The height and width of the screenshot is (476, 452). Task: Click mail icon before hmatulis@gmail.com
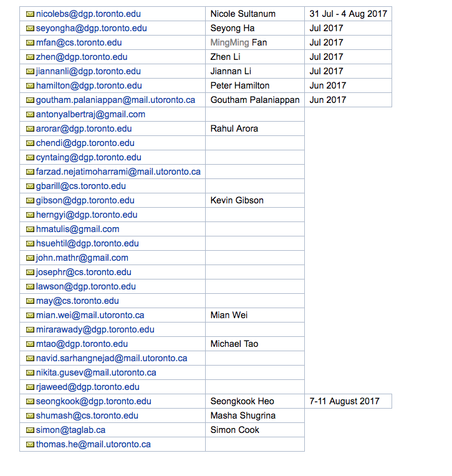pyautogui.click(x=30, y=229)
